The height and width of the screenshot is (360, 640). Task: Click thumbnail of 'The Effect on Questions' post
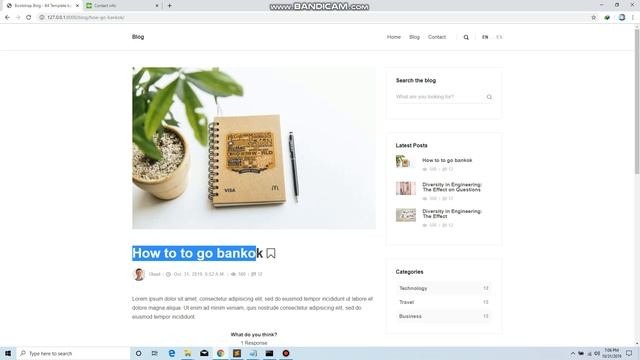(x=406, y=188)
